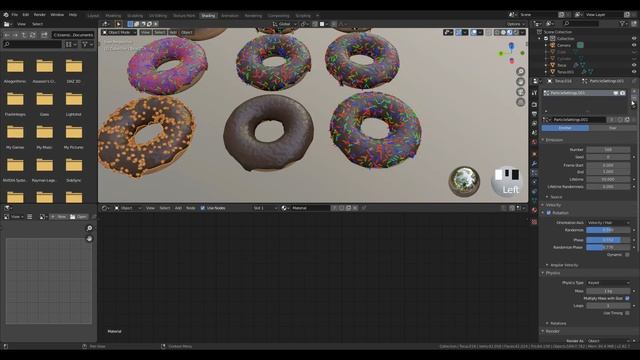Open the Physics Type dropdown
The height and width of the screenshot is (360, 640).
coord(608,282)
